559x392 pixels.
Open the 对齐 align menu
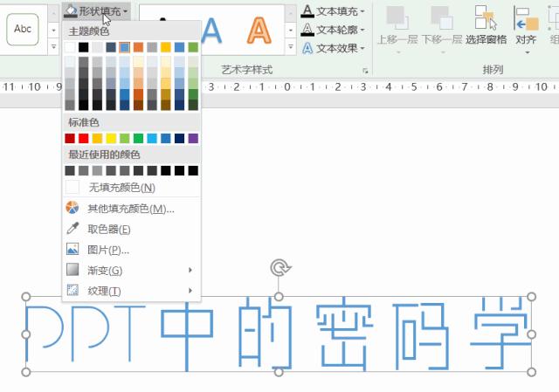click(526, 30)
